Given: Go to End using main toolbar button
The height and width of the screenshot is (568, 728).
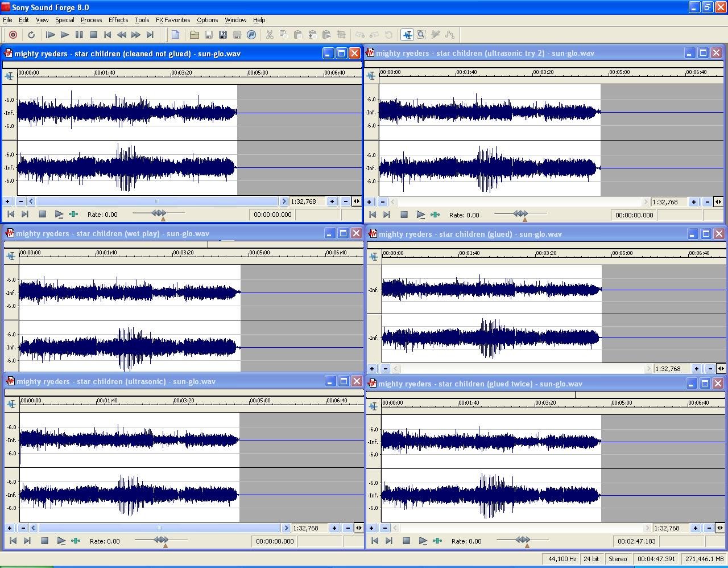Looking at the screenshot, I should pos(150,35).
